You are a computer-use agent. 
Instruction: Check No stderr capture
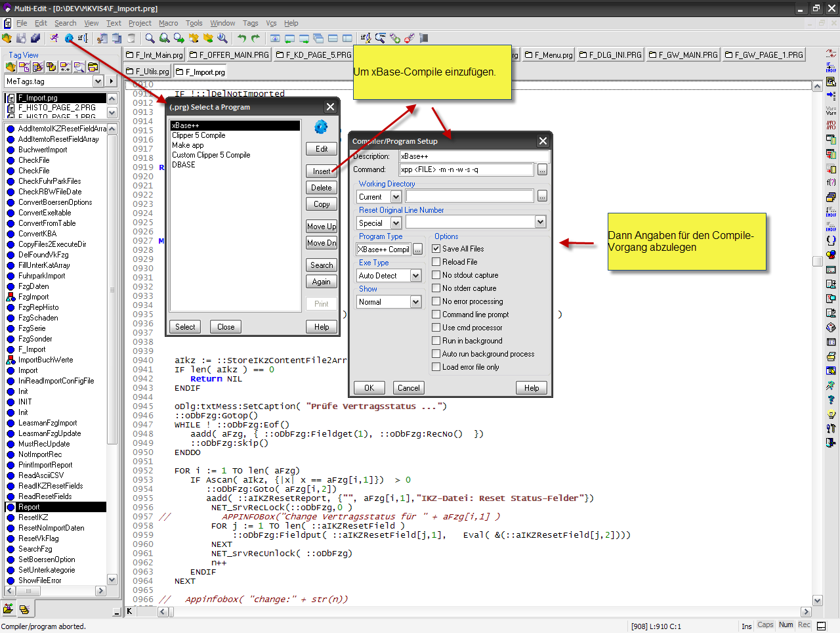[x=436, y=288]
